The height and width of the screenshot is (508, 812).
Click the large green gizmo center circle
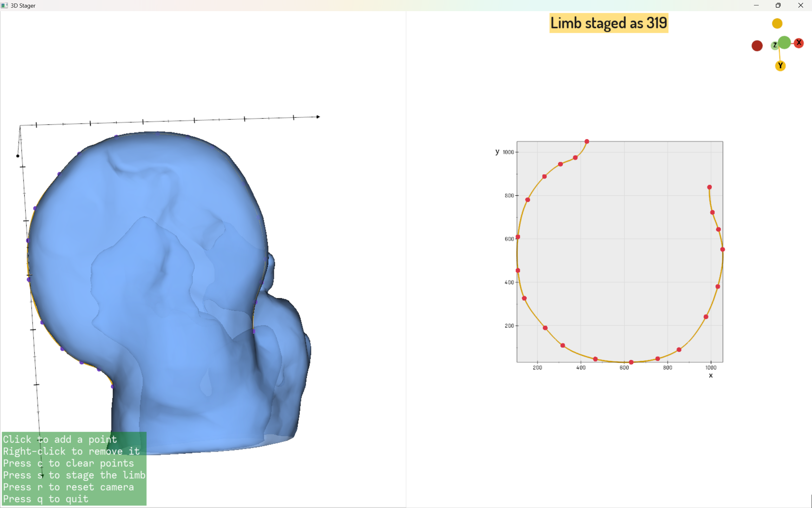(x=784, y=43)
